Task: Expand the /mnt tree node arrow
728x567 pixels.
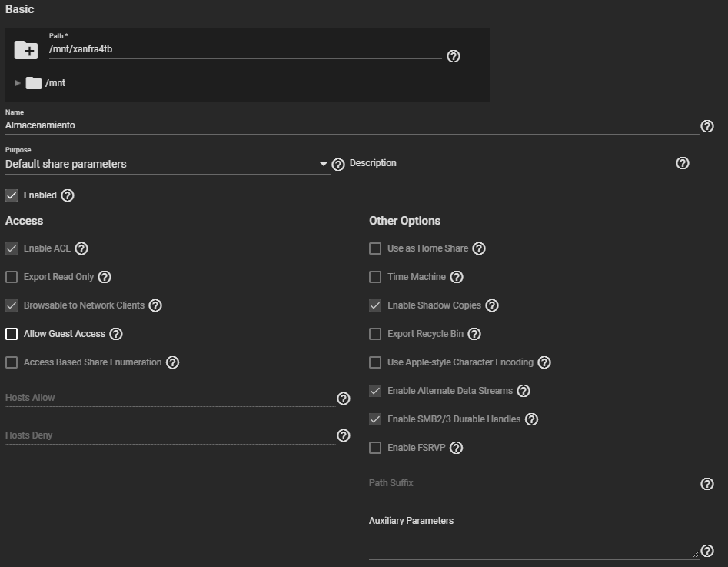Action: (x=18, y=83)
